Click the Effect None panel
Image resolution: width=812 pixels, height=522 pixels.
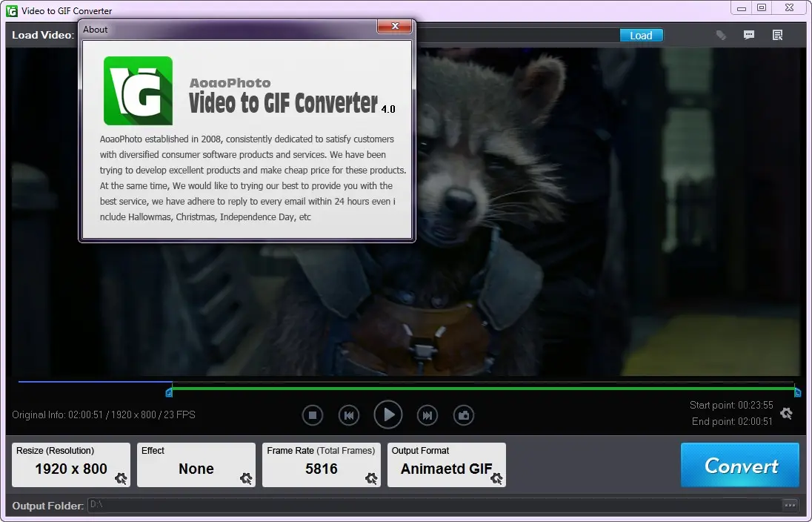point(196,464)
